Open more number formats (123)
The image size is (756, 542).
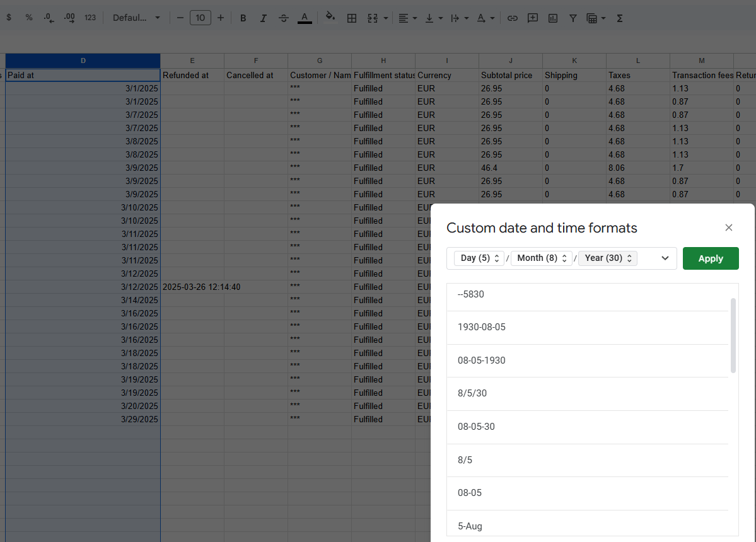coord(90,18)
